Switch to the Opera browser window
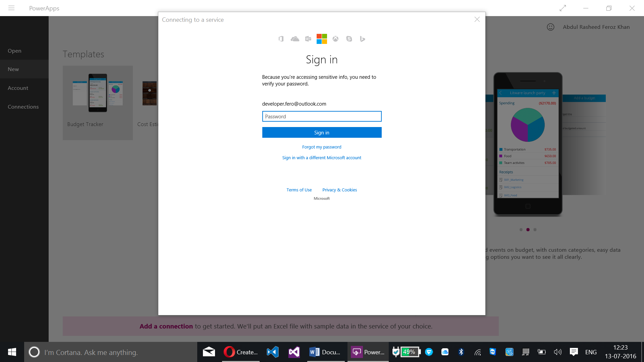 240,352
